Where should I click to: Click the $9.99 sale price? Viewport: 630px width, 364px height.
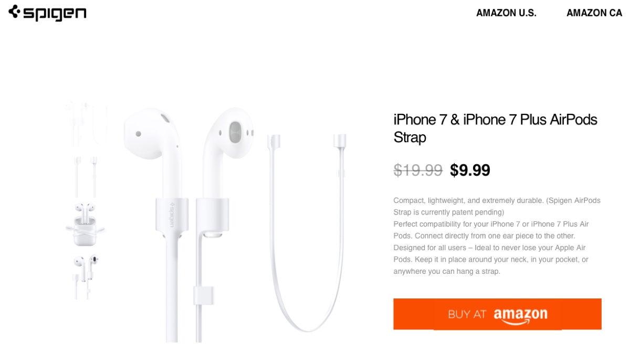click(470, 170)
